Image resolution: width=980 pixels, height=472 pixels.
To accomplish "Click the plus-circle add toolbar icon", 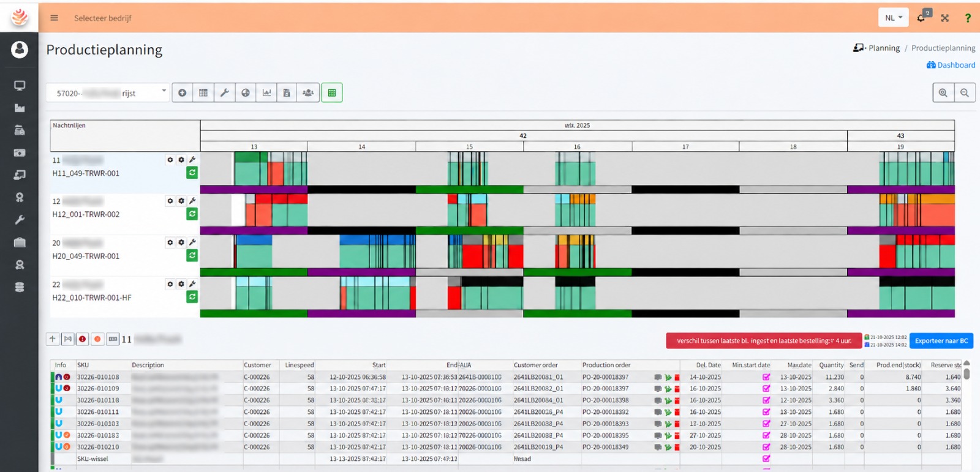I will [182, 93].
